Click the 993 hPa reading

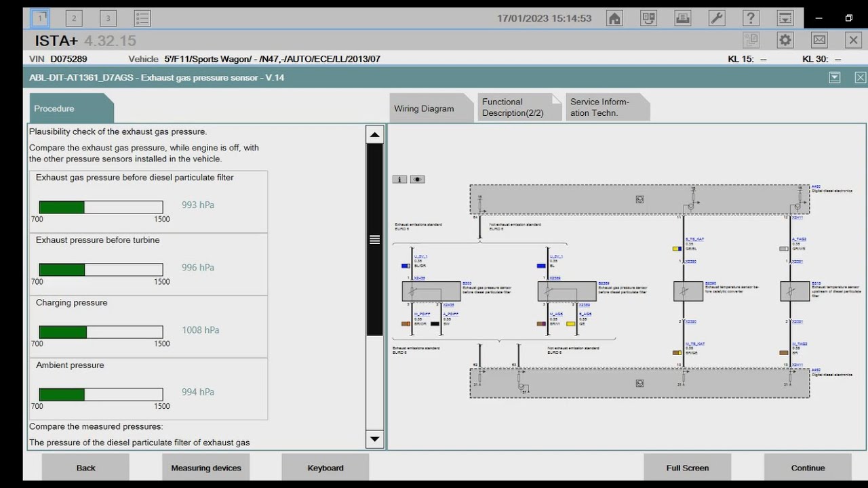198,205
